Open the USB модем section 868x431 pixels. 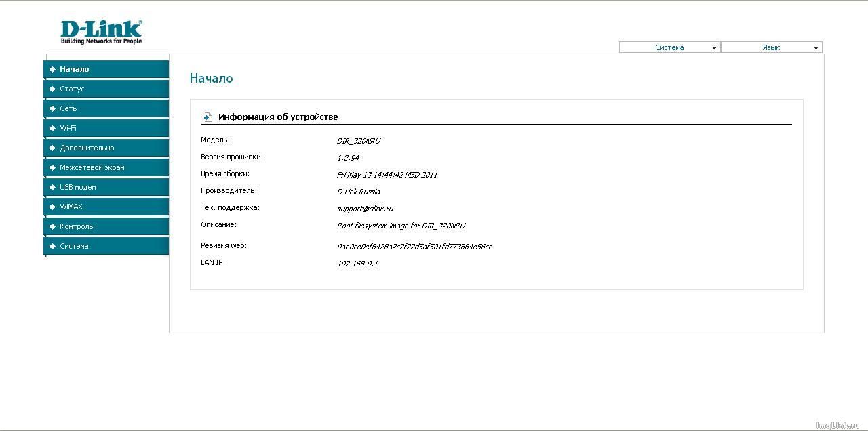pos(106,187)
